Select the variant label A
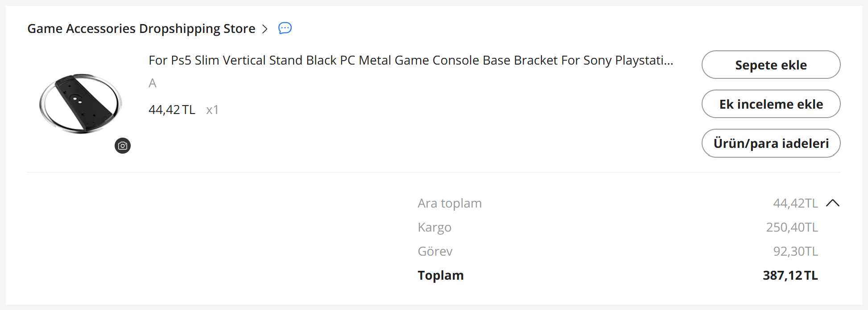 [153, 83]
